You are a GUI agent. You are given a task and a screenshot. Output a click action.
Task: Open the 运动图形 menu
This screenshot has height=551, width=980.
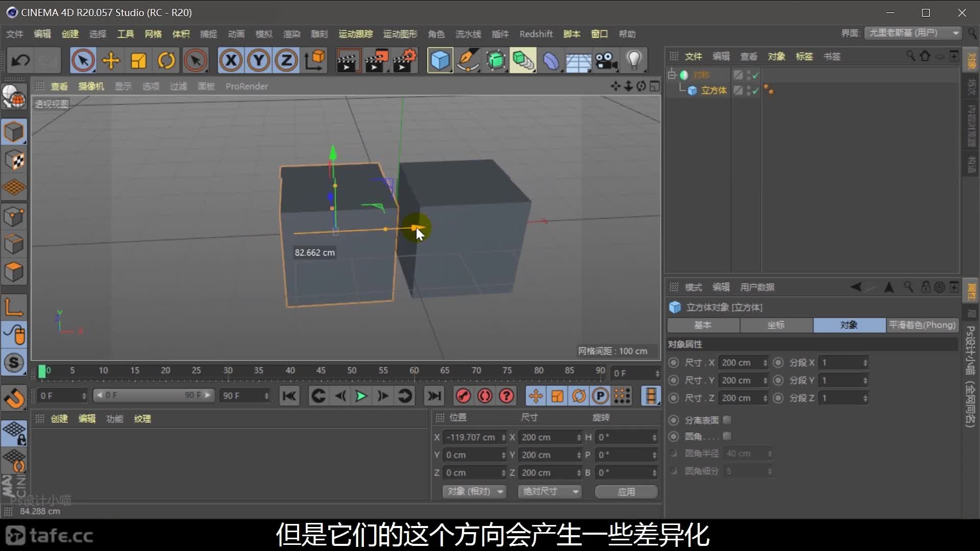point(400,34)
